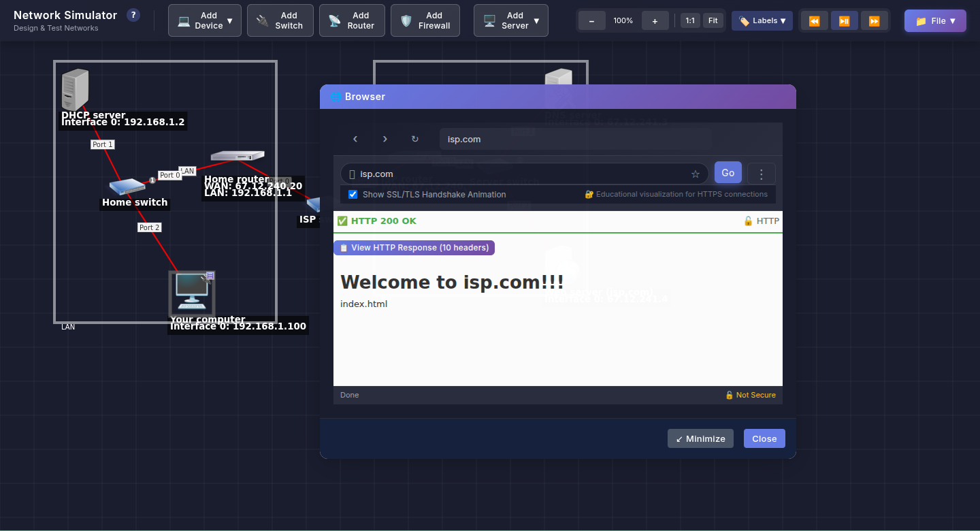Reset zoom with the 1:1 button

click(690, 20)
